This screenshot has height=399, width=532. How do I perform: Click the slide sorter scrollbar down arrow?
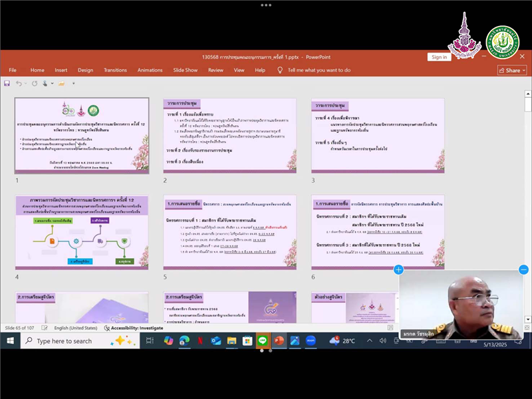tap(527, 319)
